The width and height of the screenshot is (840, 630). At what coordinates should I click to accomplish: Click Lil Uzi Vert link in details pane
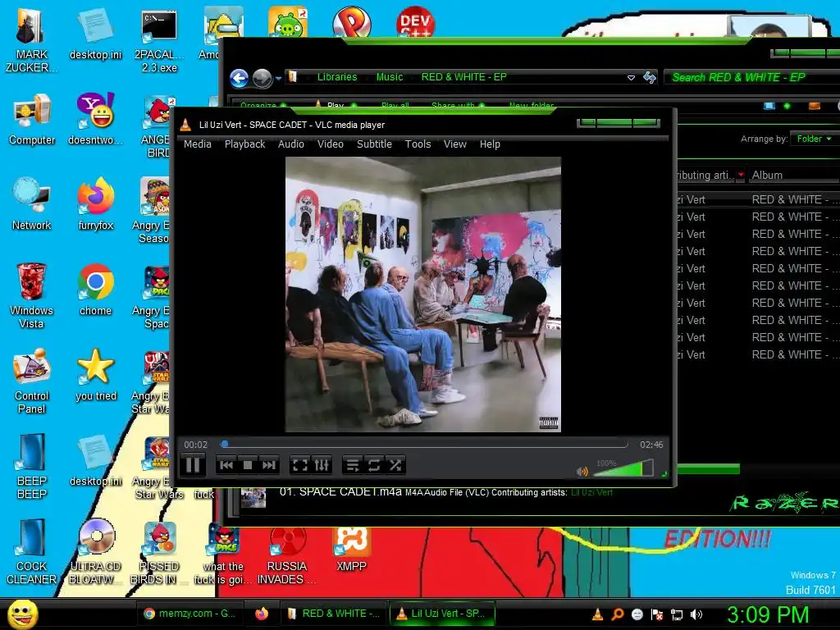(591, 492)
